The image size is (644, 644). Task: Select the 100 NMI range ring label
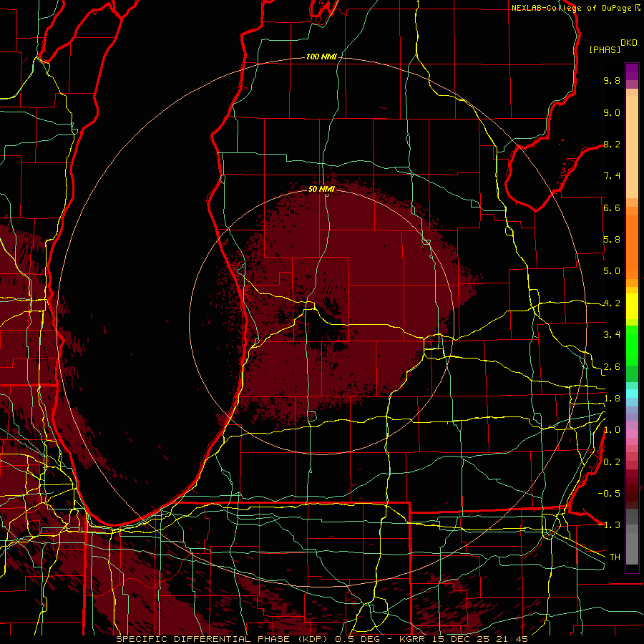[321, 57]
